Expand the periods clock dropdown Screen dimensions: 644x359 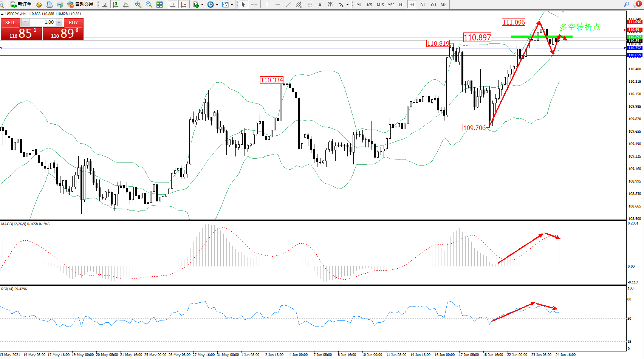tap(217, 5)
